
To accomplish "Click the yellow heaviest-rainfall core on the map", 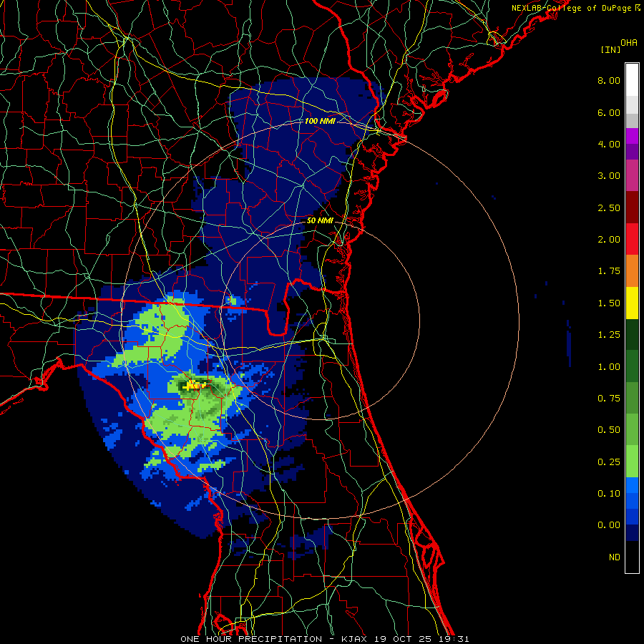I will [195, 386].
